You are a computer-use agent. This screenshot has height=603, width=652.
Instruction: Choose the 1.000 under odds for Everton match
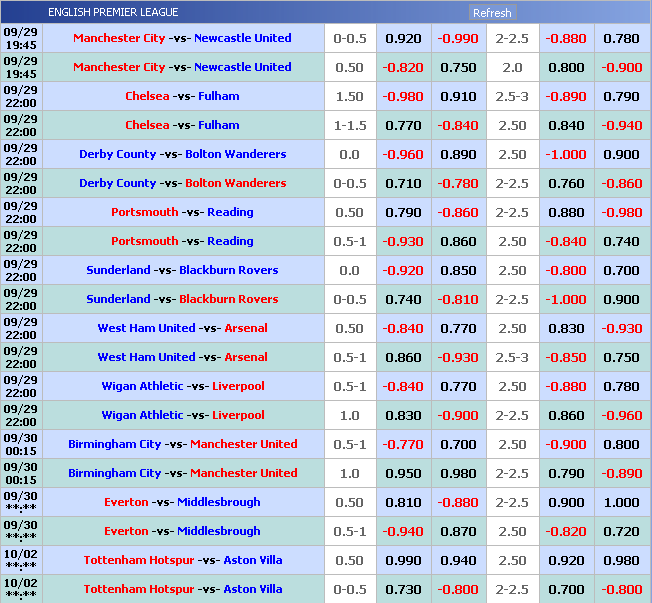[x=622, y=502]
